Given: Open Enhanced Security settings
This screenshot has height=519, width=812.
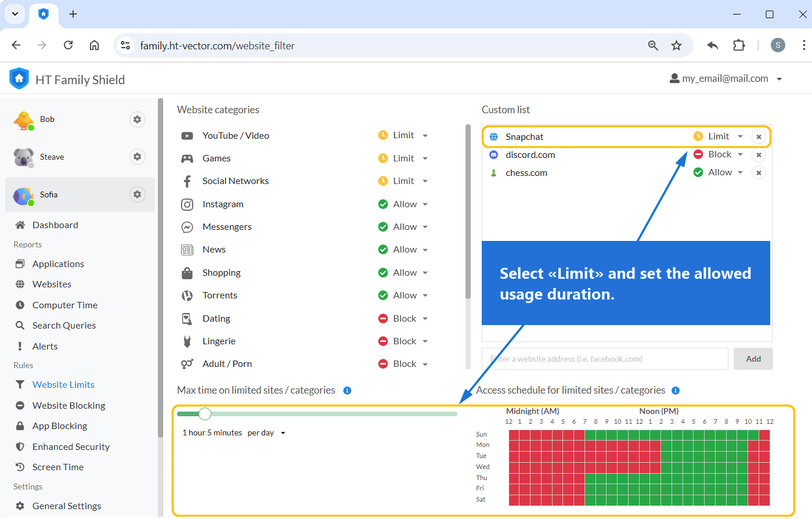Looking at the screenshot, I should [71, 447].
